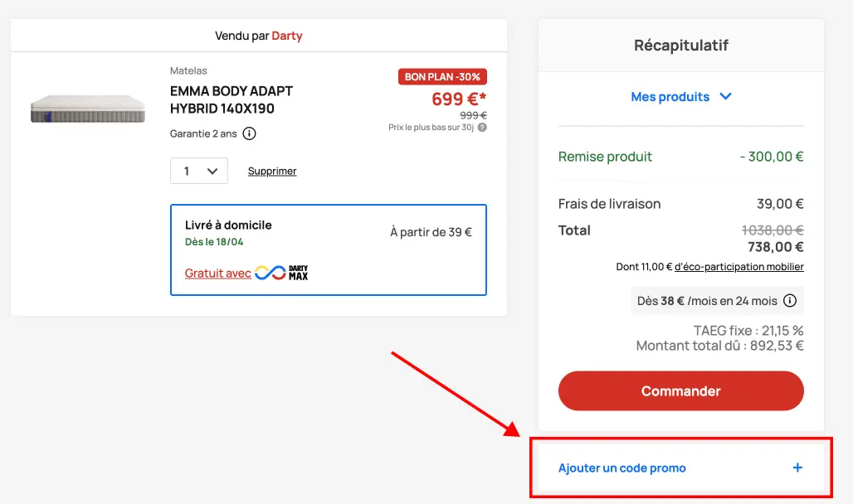
Task: Click the BON PLAN -30% badge
Action: (442, 76)
